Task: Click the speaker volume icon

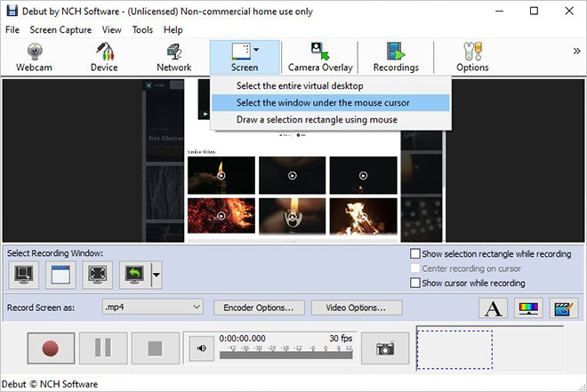Action: (201, 348)
